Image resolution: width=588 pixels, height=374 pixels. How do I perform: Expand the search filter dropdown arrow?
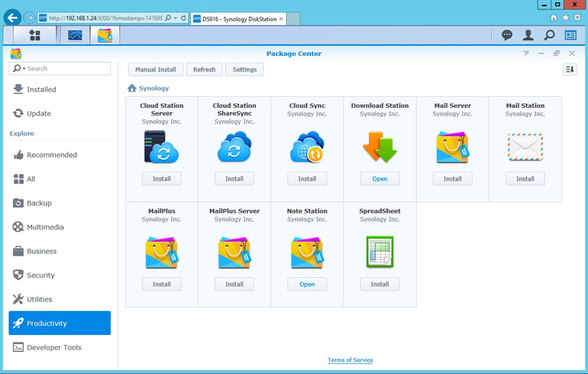pos(24,68)
